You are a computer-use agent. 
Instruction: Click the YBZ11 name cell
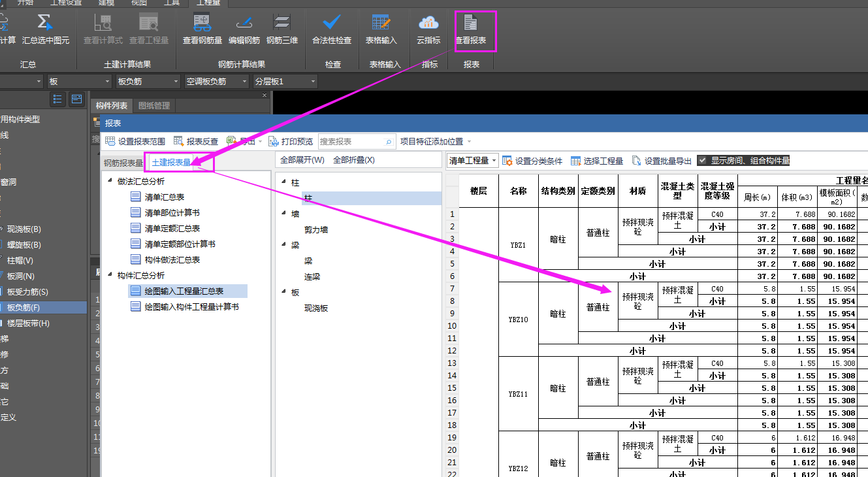tap(519, 394)
